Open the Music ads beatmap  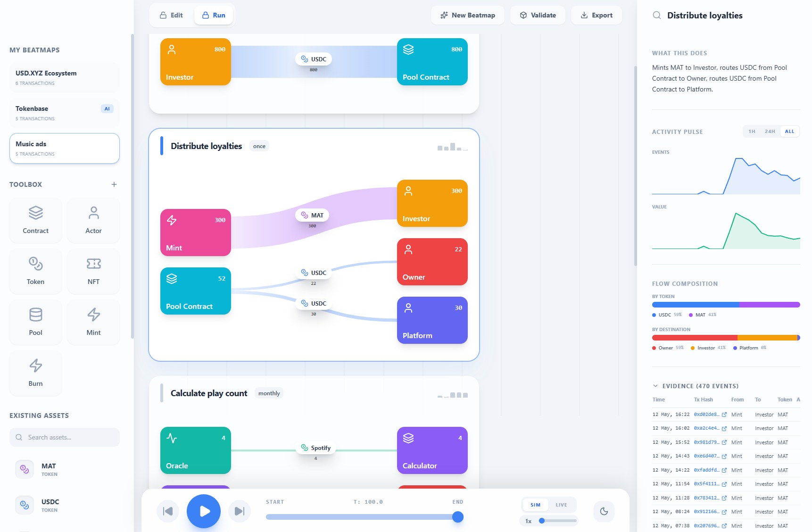tap(65, 148)
